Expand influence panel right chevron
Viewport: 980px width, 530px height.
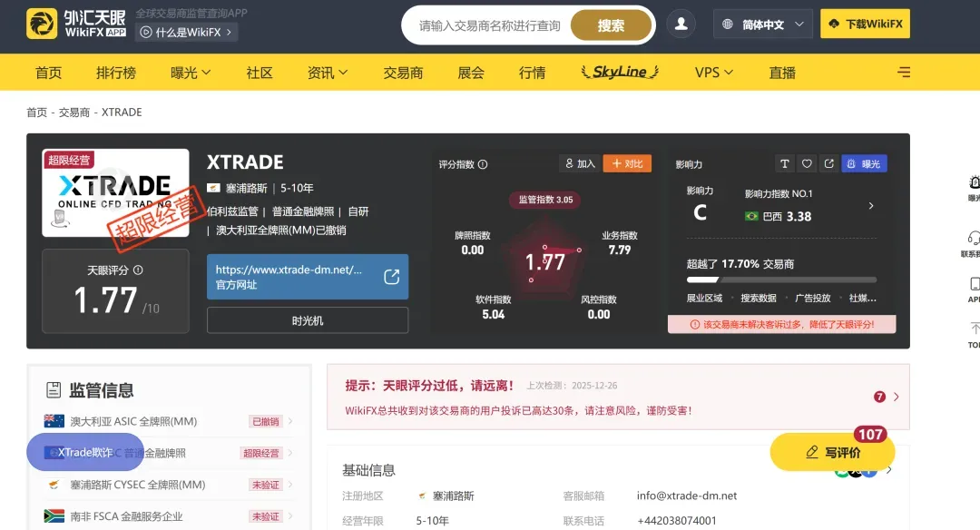[871, 206]
